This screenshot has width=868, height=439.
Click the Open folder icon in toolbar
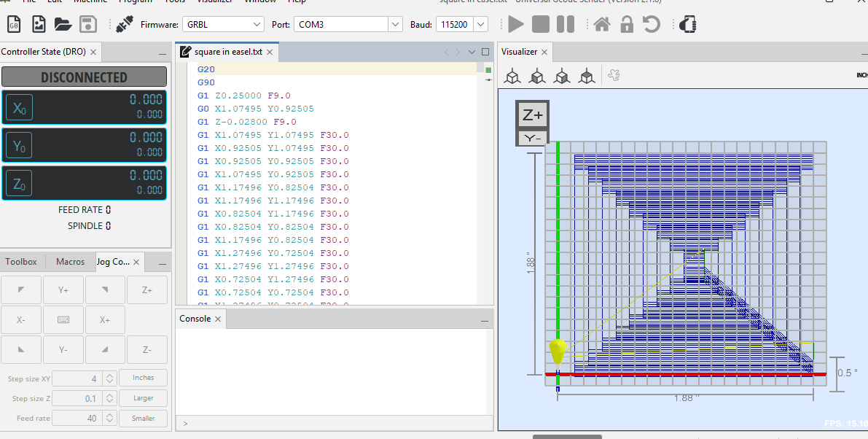[63, 24]
